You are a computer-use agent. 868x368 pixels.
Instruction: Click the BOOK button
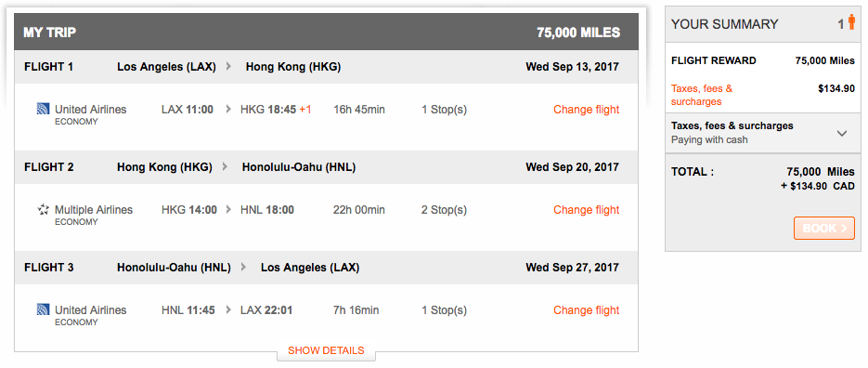tap(824, 228)
